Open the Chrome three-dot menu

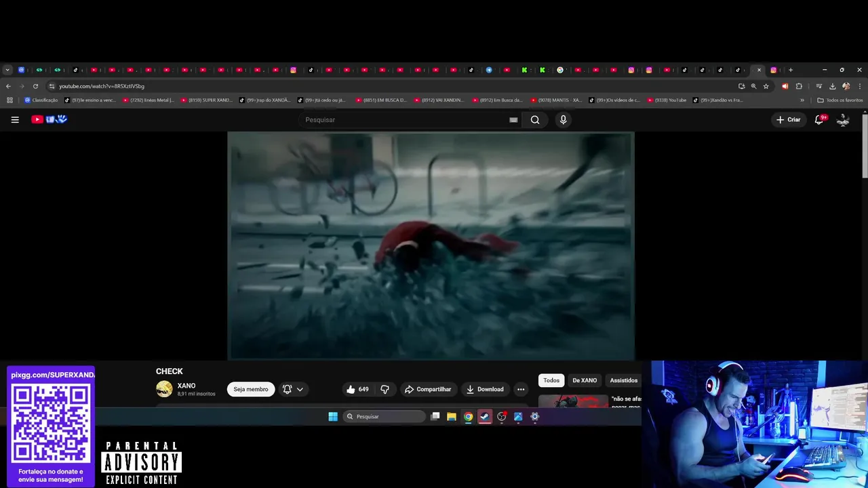(860, 86)
